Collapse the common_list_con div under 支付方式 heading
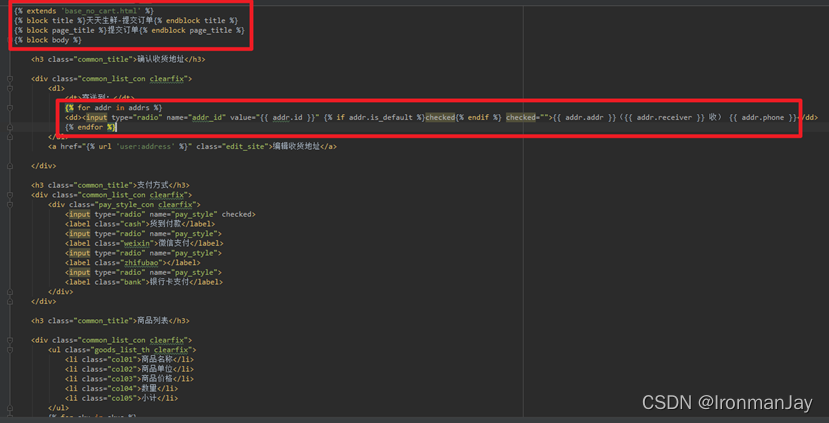This screenshot has width=829, height=423. pos(10,195)
